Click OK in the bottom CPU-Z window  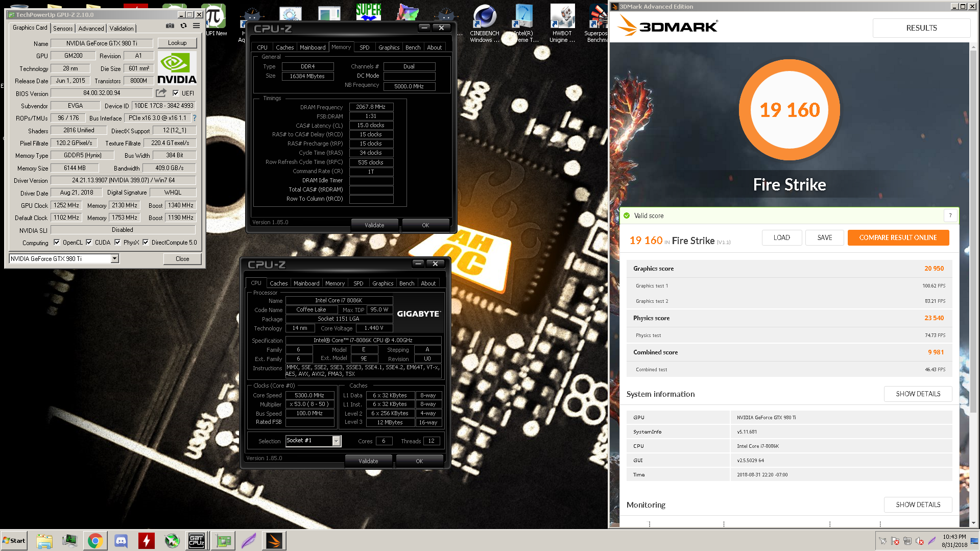[419, 461]
